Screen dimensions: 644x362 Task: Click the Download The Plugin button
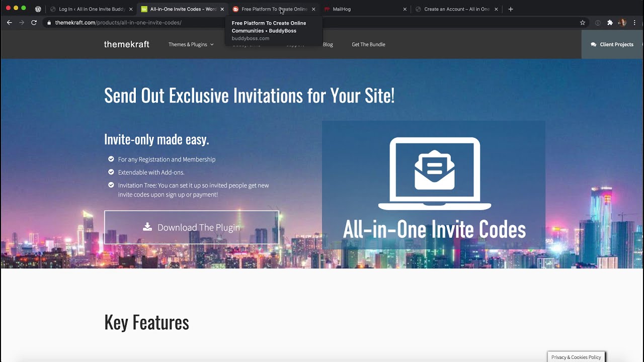point(192,227)
